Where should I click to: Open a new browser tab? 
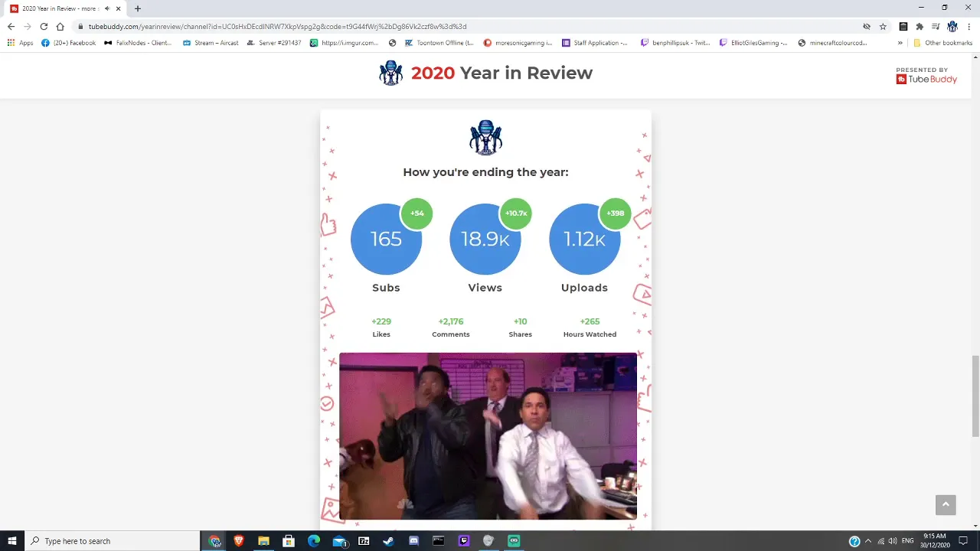coord(138,8)
